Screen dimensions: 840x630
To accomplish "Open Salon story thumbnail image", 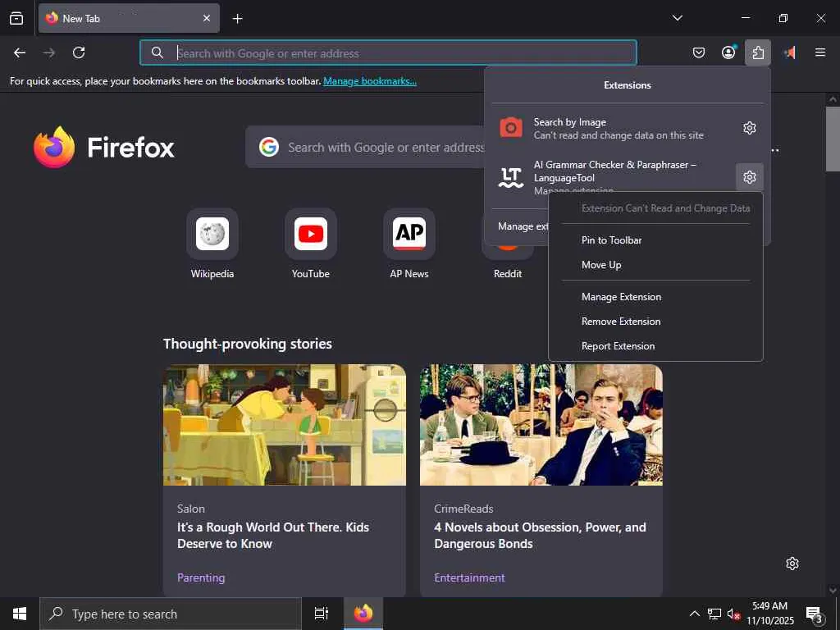I will coord(285,425).
